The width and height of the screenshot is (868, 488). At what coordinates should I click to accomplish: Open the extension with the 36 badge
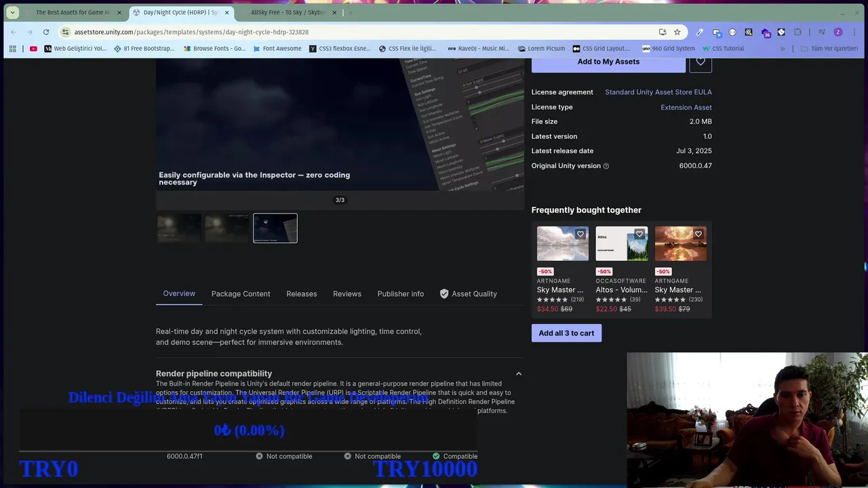tap(766, 33)
